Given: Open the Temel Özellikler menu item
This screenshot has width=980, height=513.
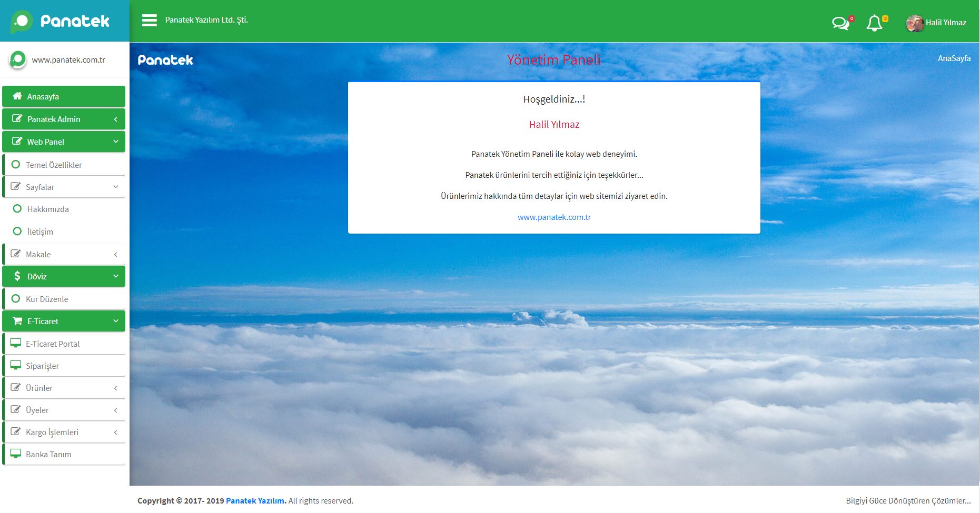Looking at the screenshot, I should pyautogui.click(x=64, y=165).
